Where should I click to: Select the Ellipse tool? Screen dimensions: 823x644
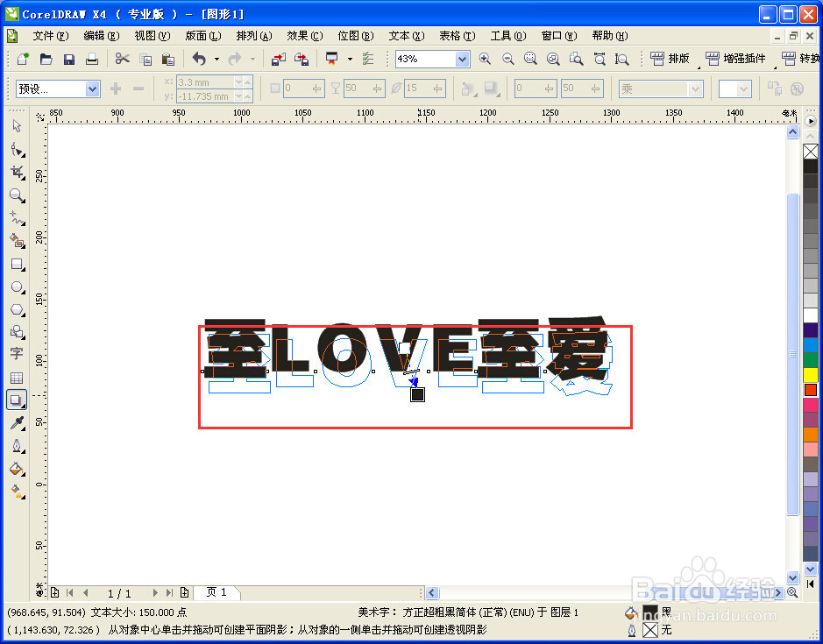tap(18, 287)
